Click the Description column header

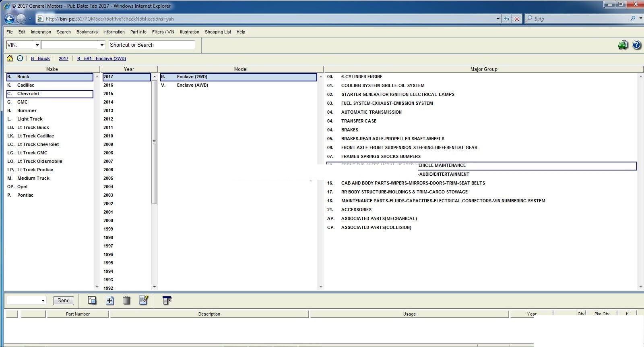click(x=209, y=314)
